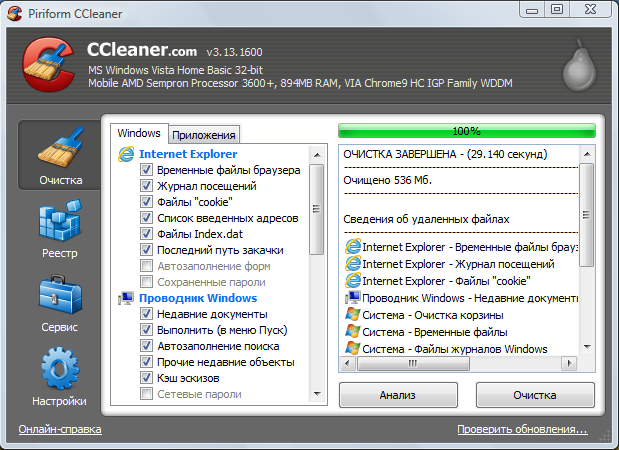Open the Реестр registry section
The height and width of the screenshot is (450, 619).
pos(60,229)
